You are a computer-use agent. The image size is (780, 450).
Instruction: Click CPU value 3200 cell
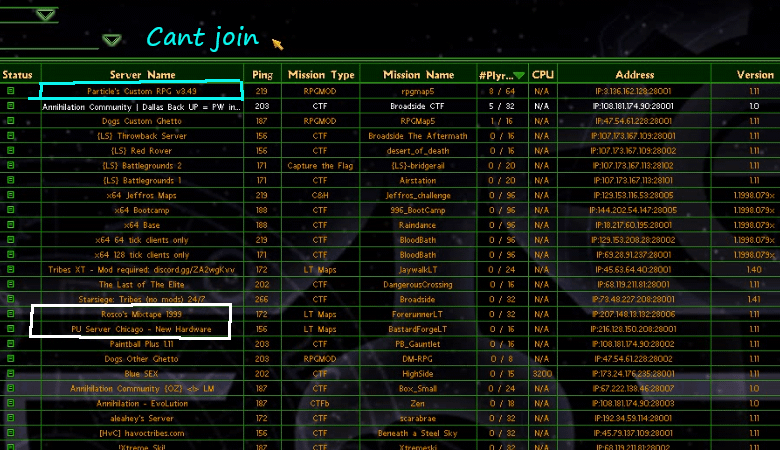coord(542,373)
